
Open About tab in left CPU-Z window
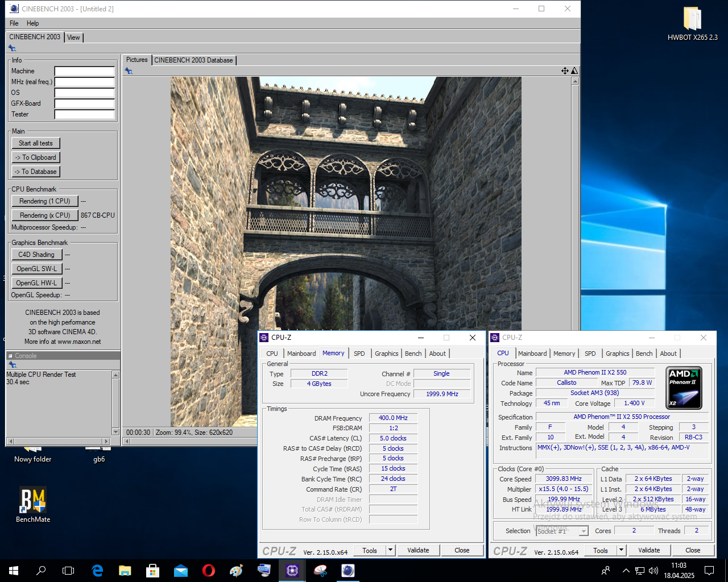coord(437,354)
